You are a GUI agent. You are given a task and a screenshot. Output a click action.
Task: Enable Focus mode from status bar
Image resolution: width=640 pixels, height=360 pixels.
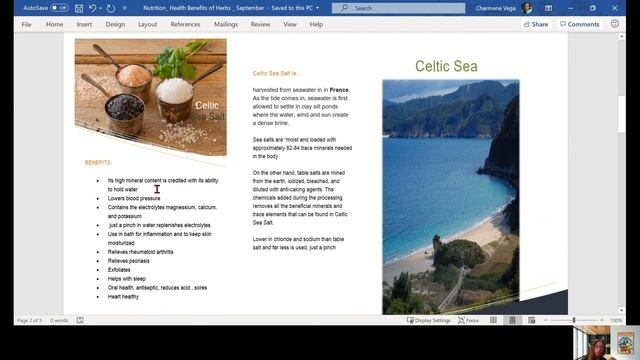pos(468,320)
